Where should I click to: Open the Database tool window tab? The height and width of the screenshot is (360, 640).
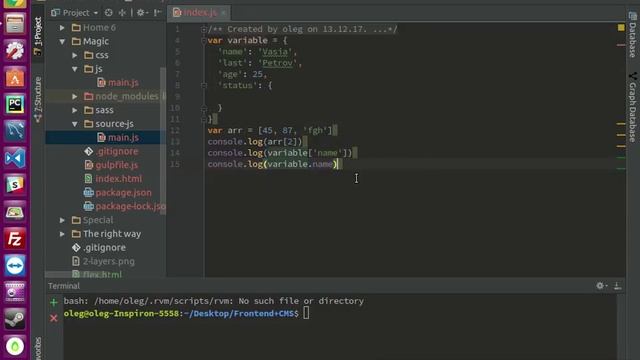(633, 34)
